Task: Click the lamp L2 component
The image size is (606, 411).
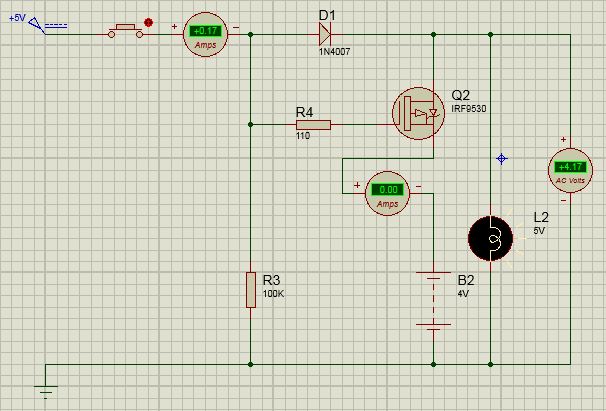Action: click(492, 236)
